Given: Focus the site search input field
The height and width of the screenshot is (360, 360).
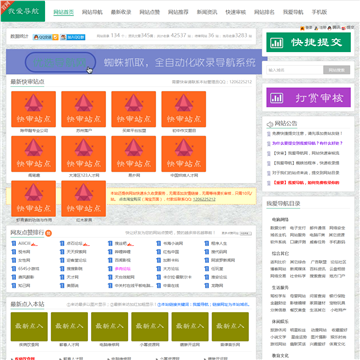Looking at the screenshot, I should pyautogui.click(x=295, y=70).
